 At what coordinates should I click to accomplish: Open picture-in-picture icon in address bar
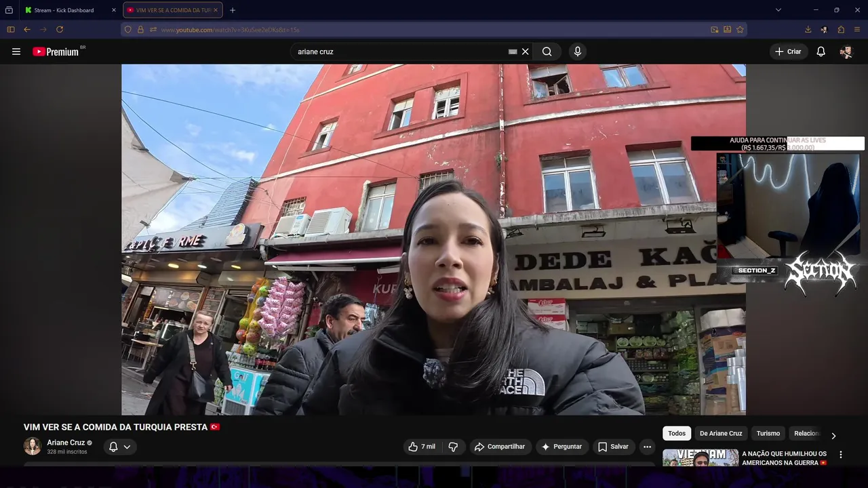coord(715,30)
